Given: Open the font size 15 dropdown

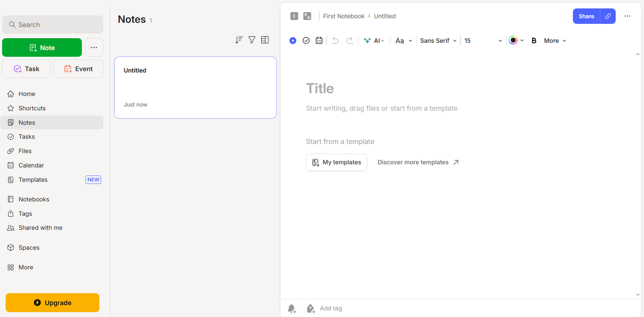Looking at the screenshot, I should 483,41.
